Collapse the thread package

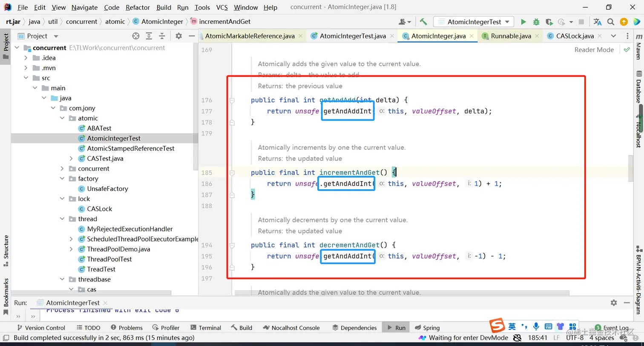point(62,219)
